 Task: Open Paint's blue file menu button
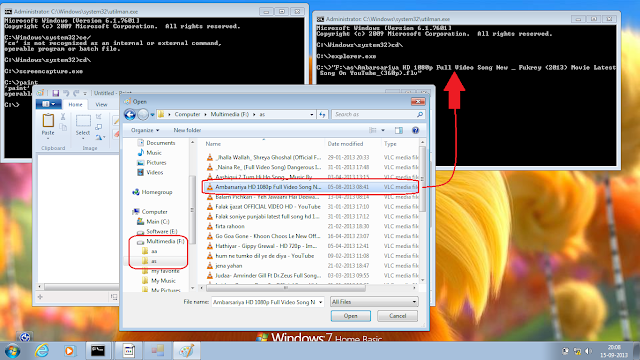coord(49,104)
